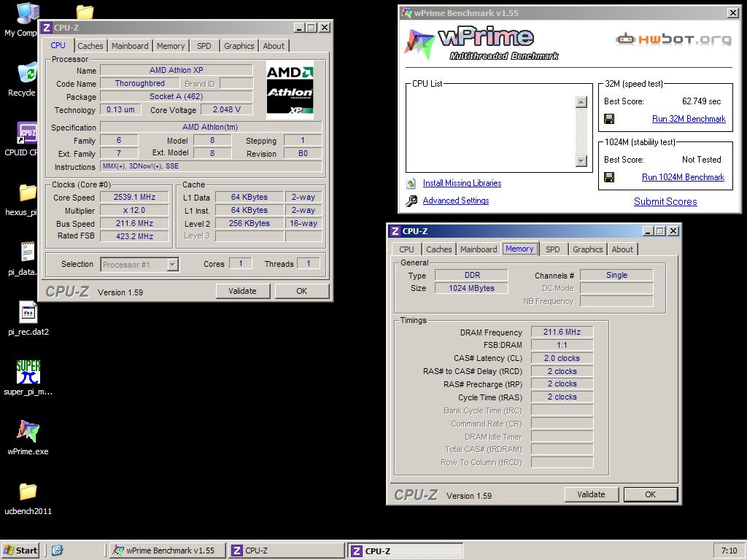Click the memory Size 1024 MBytes field

tap(471, 288)
